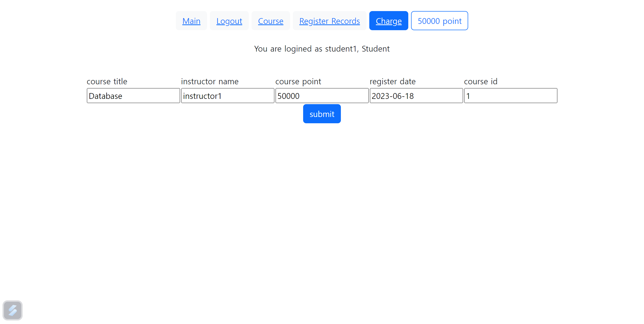Click inside Register Records button padding area
This screenshot has width=644, height=324.
pyautogui.click(x=330, y=14)
